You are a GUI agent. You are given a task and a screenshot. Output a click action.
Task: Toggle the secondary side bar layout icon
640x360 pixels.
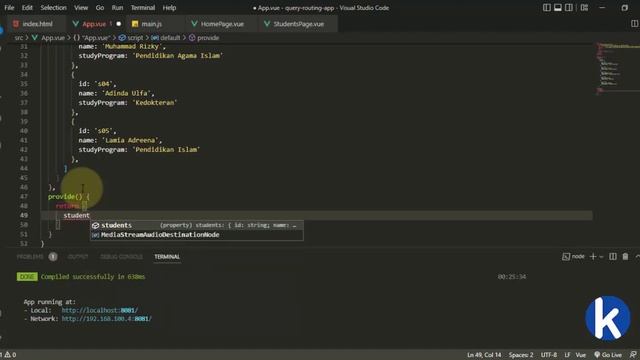[569, 8]
